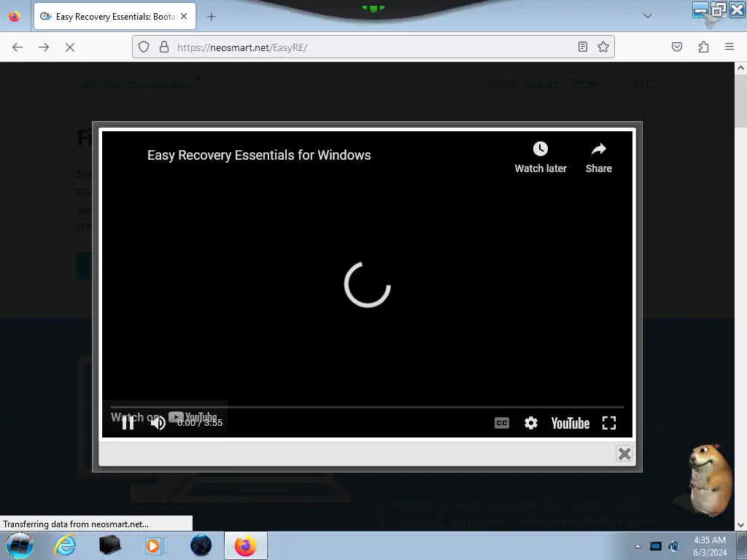The image size is (747, 560).
Task: Open a new tab
Action: click(211, 17)
